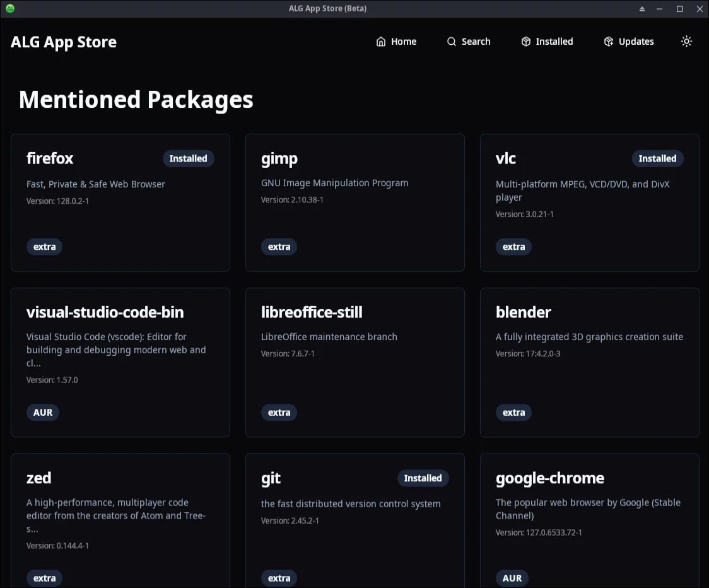Click "LibreOffice maintenance branch" description
Screen dimensions: 709x588
pyautogui.click(x=329, y=337)
